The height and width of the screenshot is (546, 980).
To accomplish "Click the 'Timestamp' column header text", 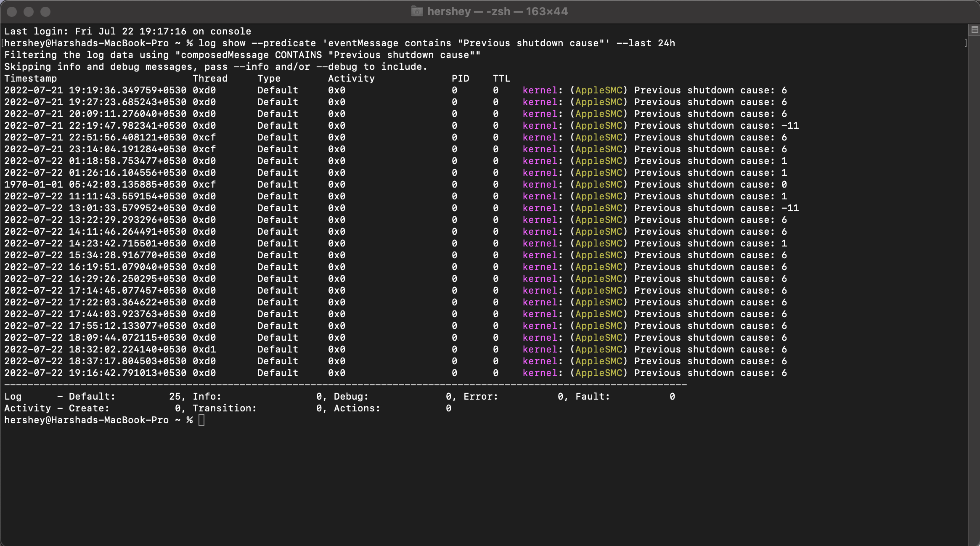I will click(30, 79).
